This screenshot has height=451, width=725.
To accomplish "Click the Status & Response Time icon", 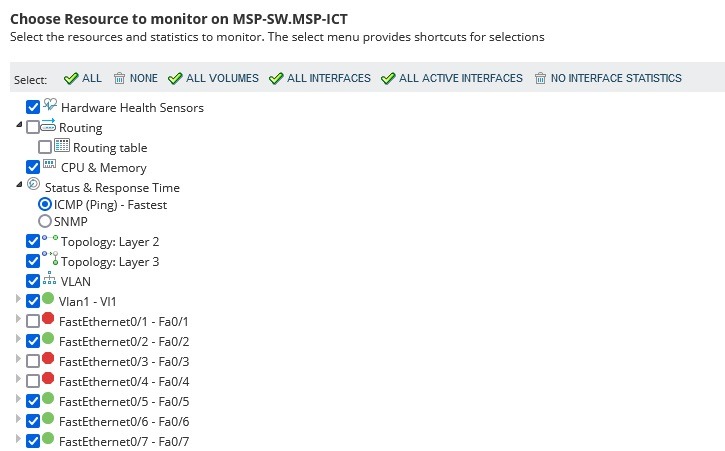I will coord(33,186).
